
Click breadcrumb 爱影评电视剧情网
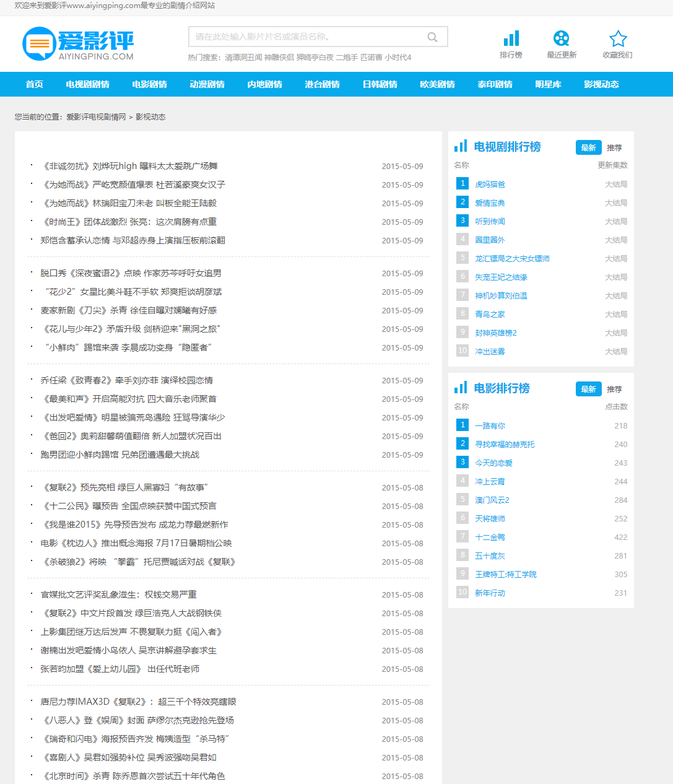click(96, 116)
